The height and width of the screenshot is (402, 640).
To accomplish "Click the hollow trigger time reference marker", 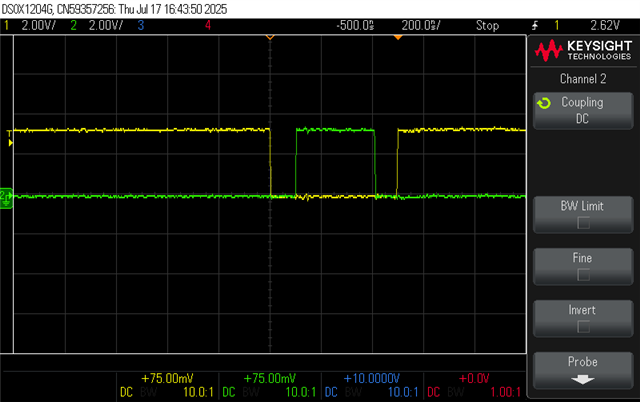I will coord(270,38).
